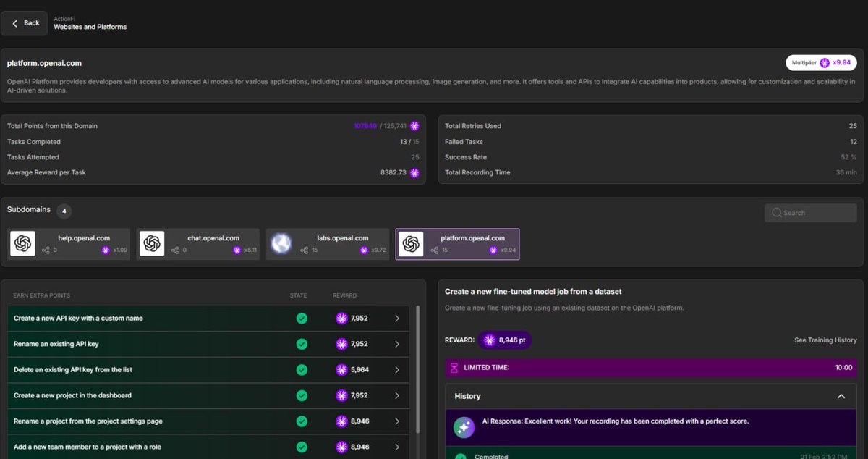The width and height of the screenshot is (868, 459).
Task: Click completed checkmark for 'Create a new API key'
Action: point(302,319)
